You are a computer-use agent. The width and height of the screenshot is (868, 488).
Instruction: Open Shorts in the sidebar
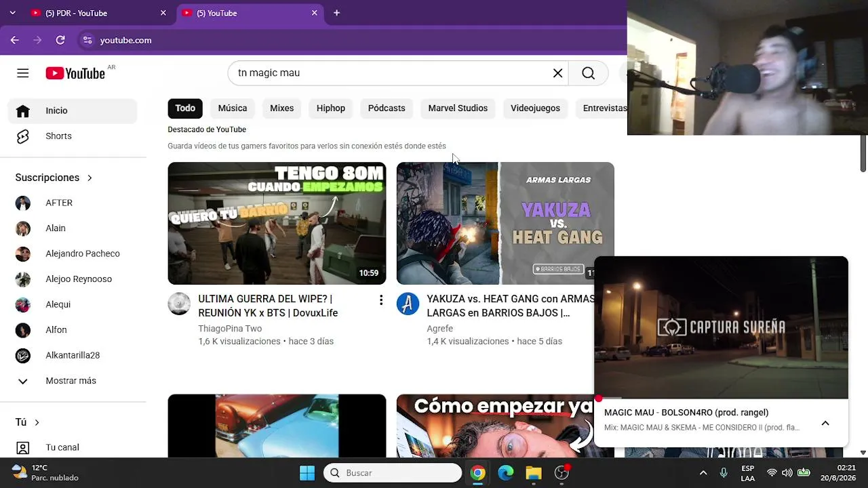pos(73,136)
